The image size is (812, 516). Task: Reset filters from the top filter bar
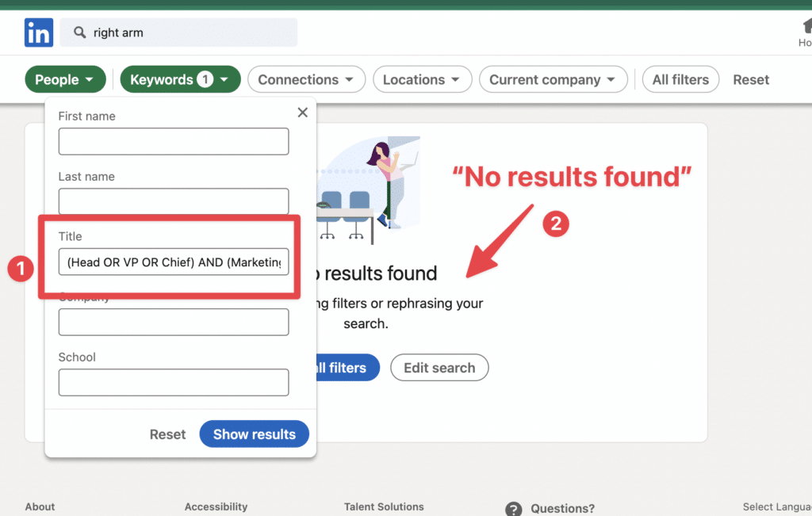click(x=751, y=80)
